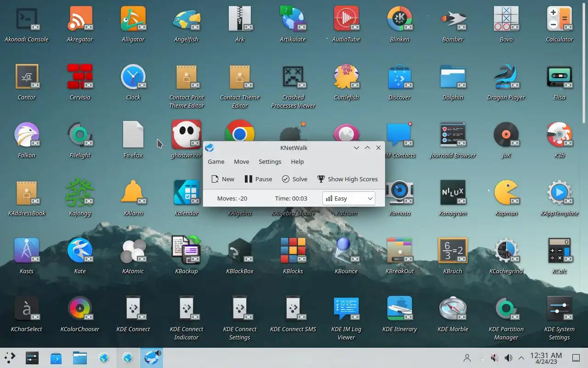Open the KCalc desktop icon

tap(560, 256)
